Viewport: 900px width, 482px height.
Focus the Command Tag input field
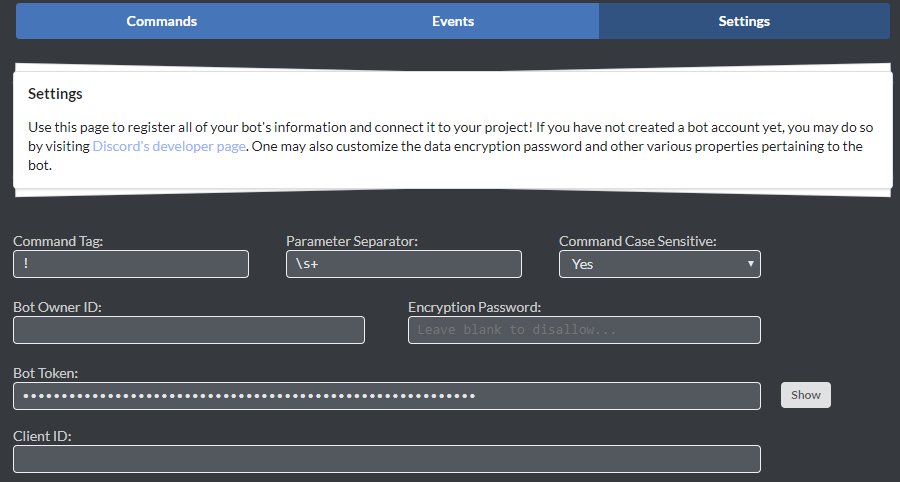(130, 264)
